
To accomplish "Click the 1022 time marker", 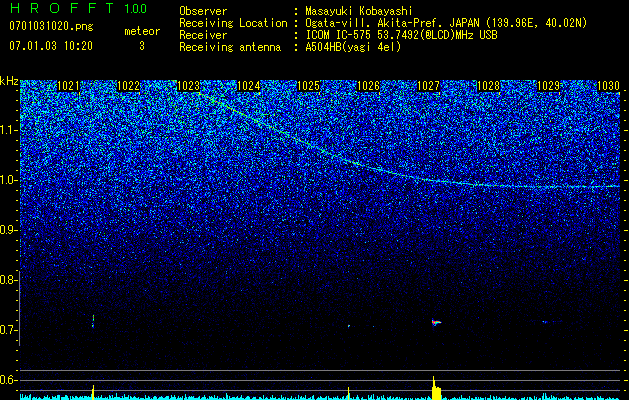I will (128, 86).
